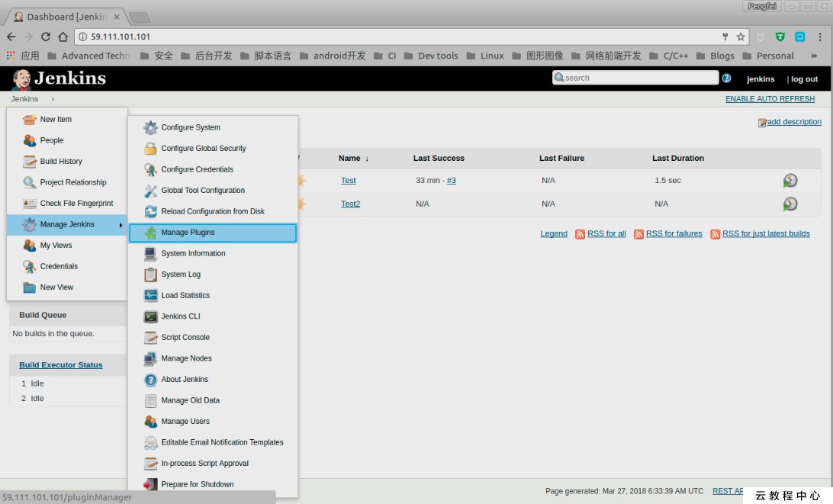The height and width of the screenshot is (504, 833).
Task: Click add description link
Action: click(794, 122)
